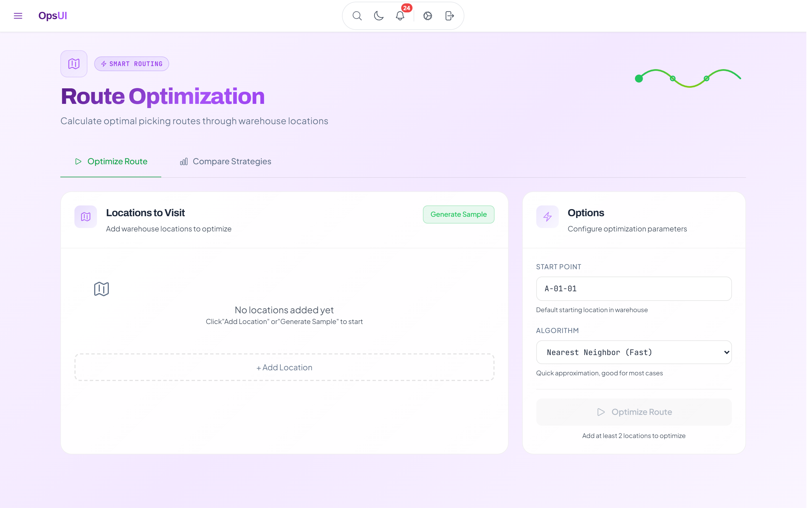Open settings gear icon
The height and width of the screenshot is (508, 812).
click(x=427, y=16)
